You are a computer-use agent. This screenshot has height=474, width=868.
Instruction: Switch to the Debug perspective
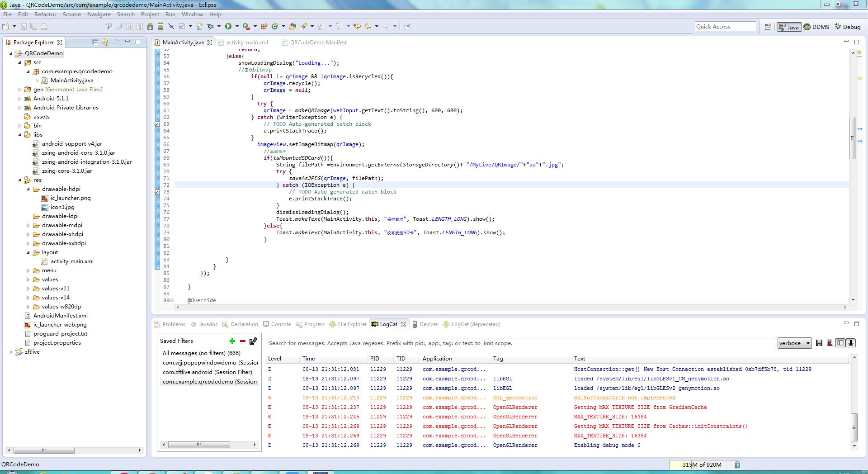pyautogui.click(x=848, y=27)
